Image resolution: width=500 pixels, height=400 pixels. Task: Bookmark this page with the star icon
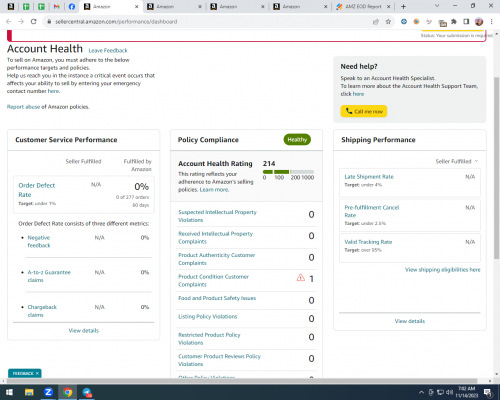tap(388, 22)
